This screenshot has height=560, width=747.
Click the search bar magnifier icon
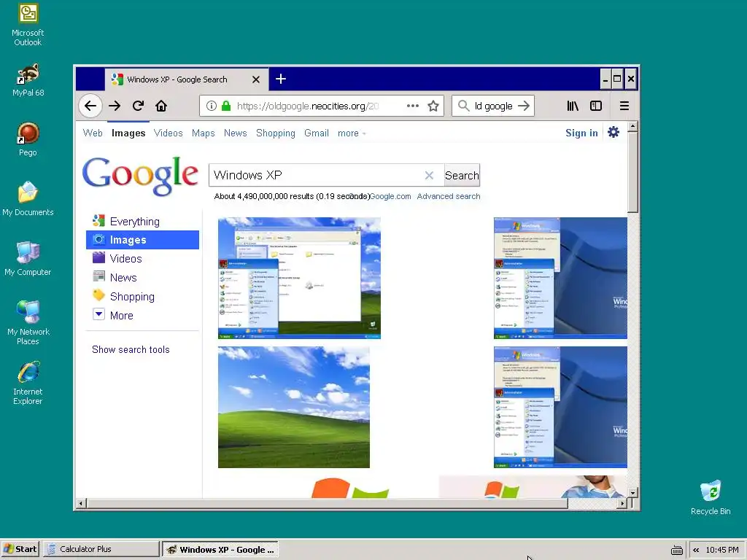463,106
